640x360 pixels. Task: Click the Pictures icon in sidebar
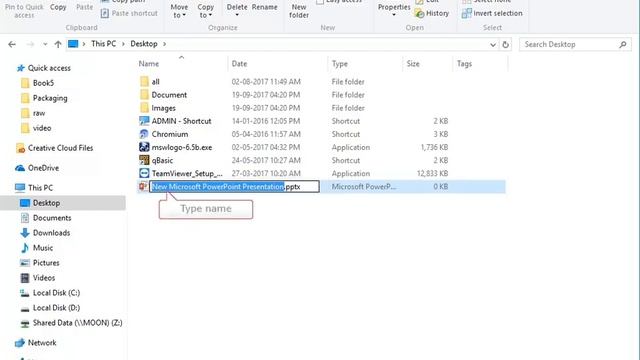(25, 263)
